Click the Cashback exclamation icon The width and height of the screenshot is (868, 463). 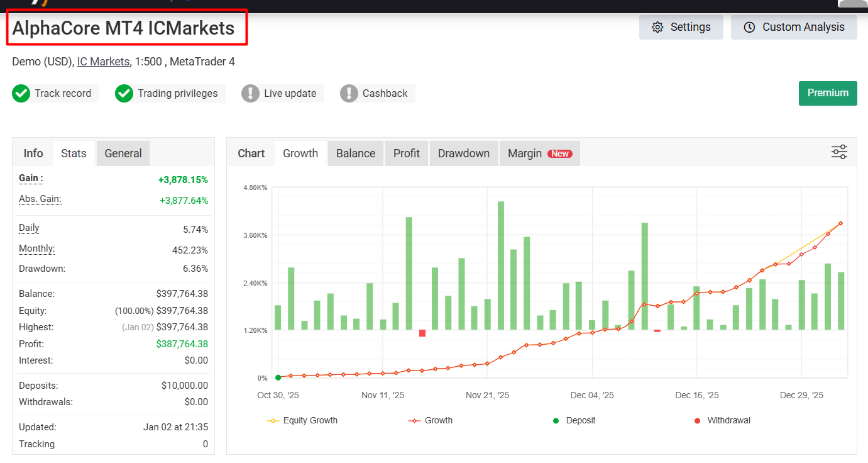pos(349,94)
